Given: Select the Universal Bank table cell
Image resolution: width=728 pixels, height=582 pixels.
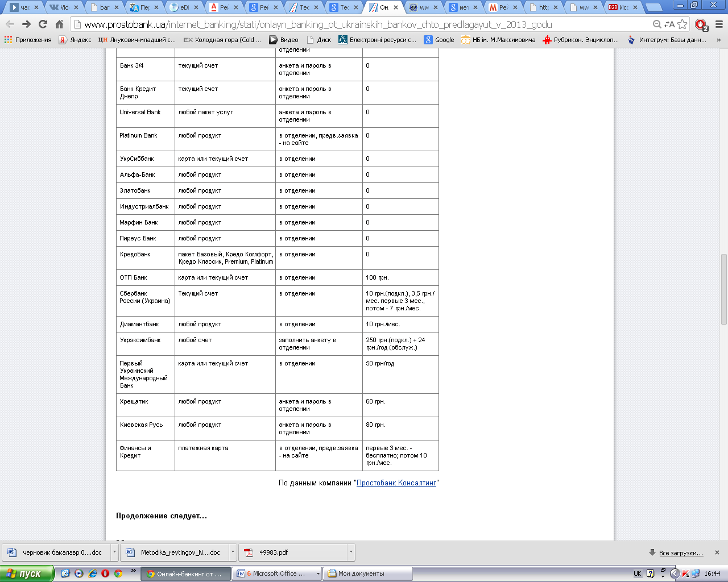Looking at the screenshot, I should pos(146,116).
